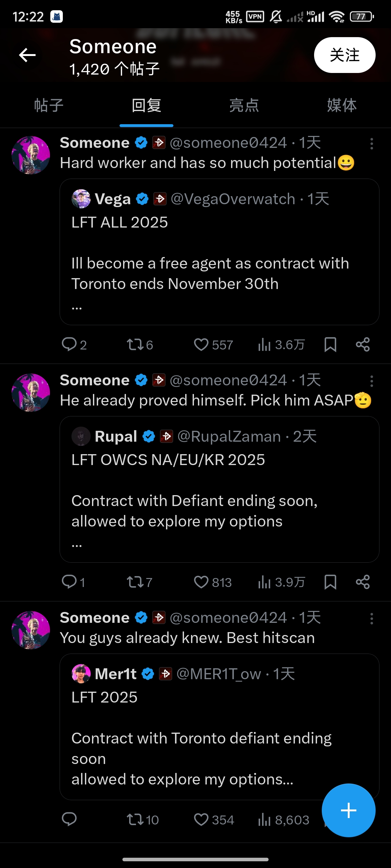This screenshot has height=868, width=391.
Task: Repost the 'Best hitscan' post
Action: pos(135,819)
